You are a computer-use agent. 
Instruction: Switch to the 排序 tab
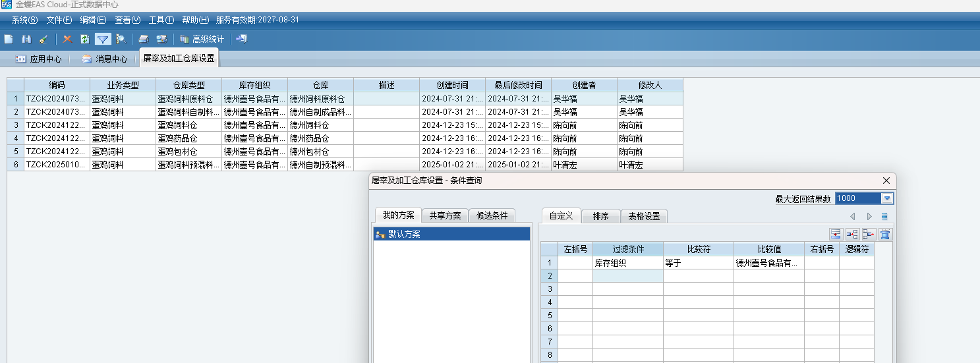point(600,216)
